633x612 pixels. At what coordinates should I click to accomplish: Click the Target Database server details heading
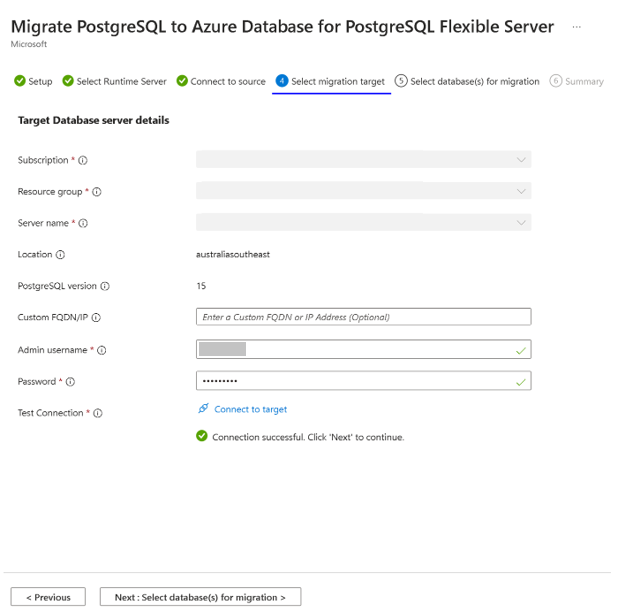pyautogui.click(x=93, y=120)
